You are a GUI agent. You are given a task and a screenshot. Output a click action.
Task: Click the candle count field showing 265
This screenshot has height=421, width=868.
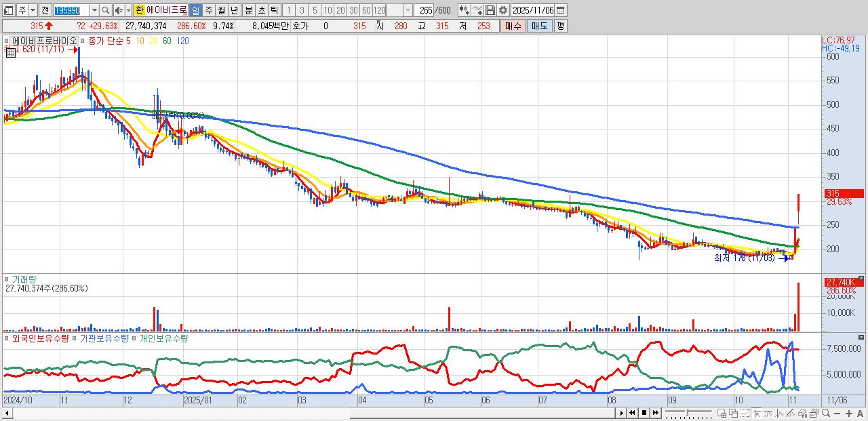pyautogui.click(x=424, y=10)
